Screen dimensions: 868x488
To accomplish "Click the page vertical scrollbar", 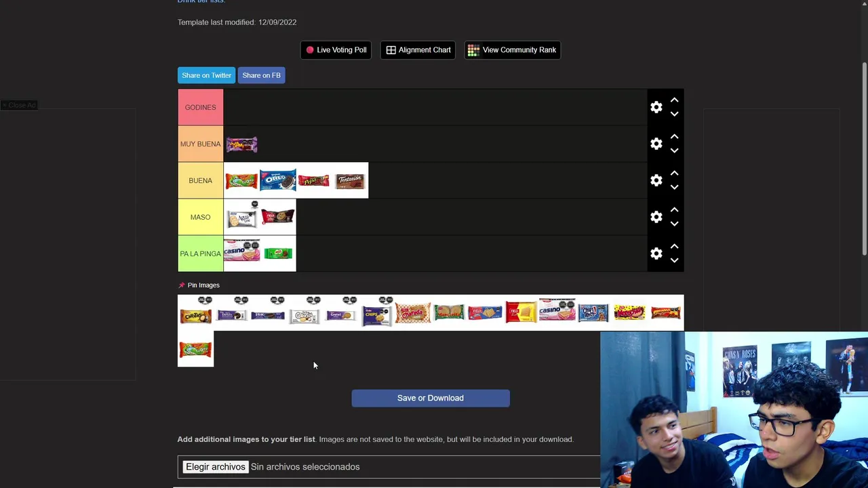I will click(x=864, y=159).
